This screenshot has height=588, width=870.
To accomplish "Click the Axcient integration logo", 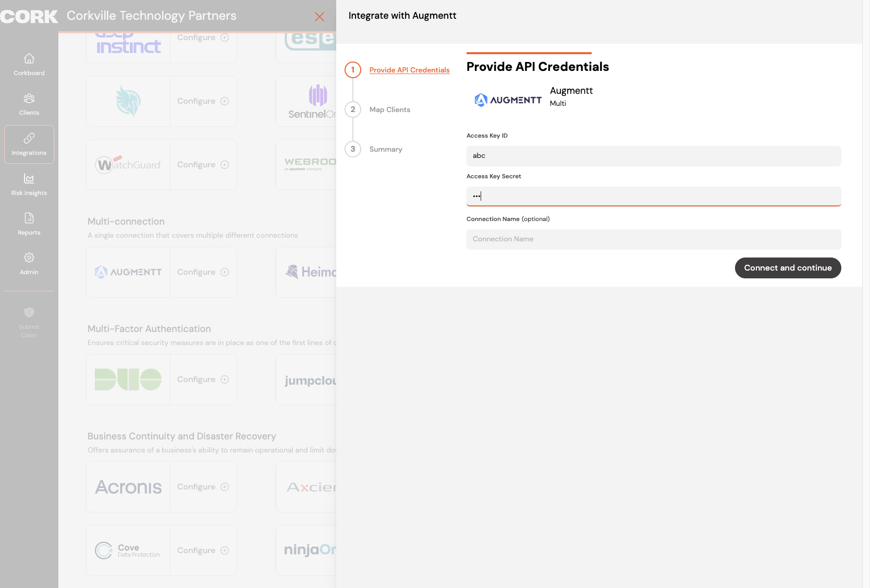I will coord(312,487).
